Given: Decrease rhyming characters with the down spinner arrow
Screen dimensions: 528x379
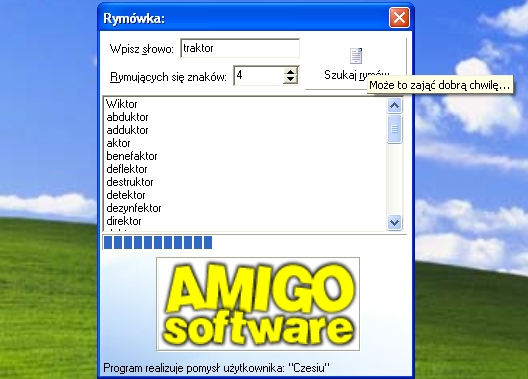Looking at the screenshot, I should coord(291,80).
